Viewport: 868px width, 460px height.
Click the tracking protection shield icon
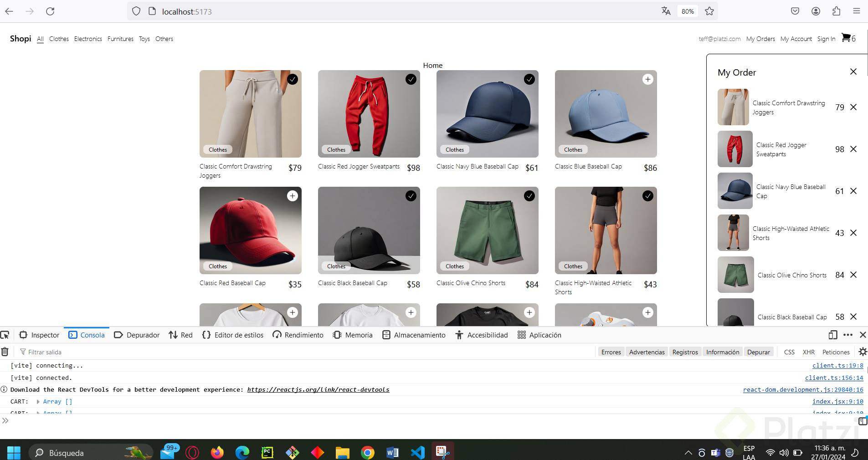[136, 11]
